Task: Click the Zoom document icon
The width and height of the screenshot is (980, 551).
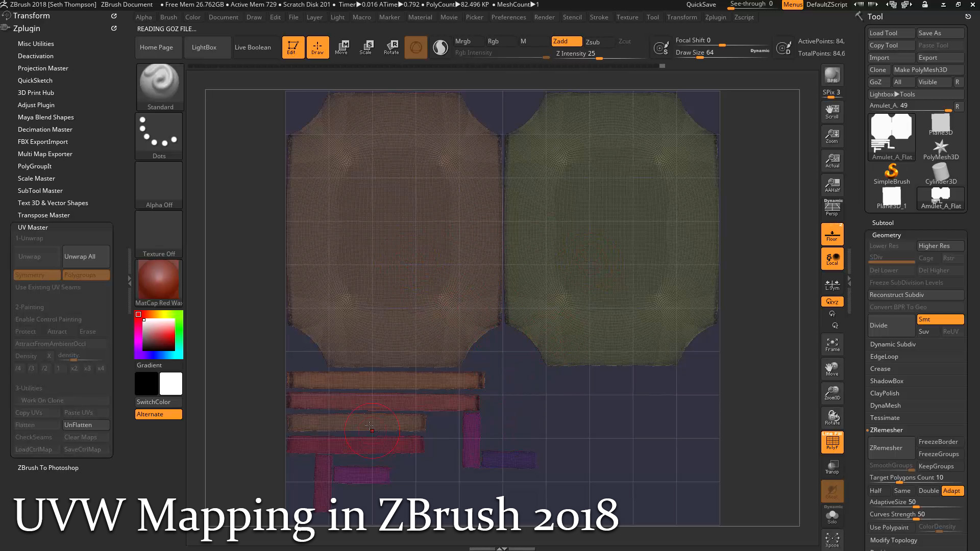Action: click(832, 136)
